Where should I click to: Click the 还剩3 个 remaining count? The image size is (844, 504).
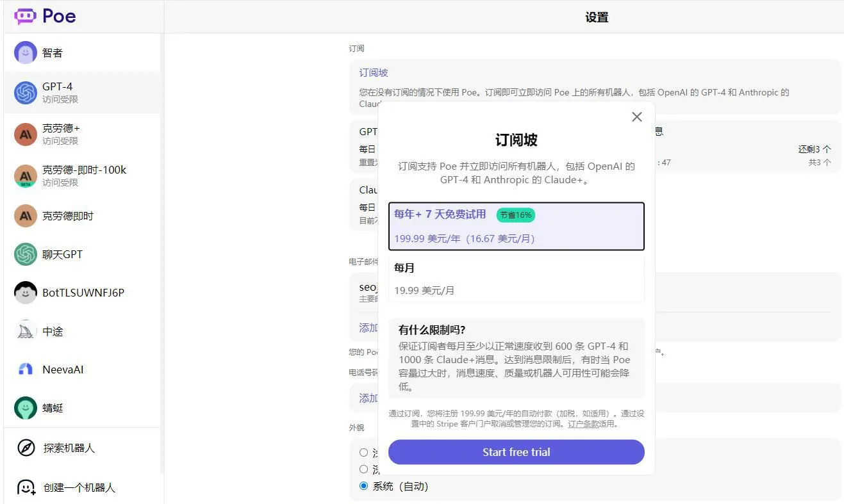815,149
